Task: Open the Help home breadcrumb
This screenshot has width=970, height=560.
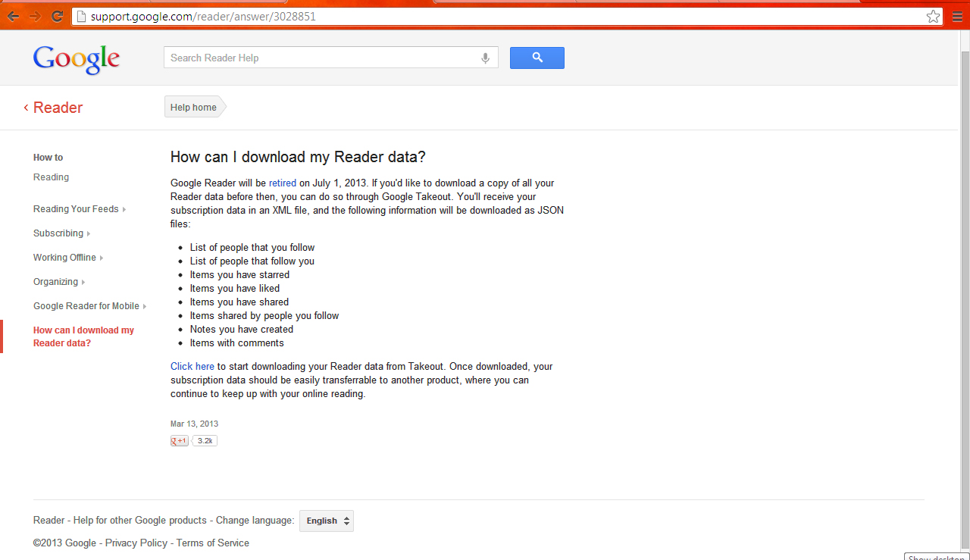Action: tap(194, 108)
